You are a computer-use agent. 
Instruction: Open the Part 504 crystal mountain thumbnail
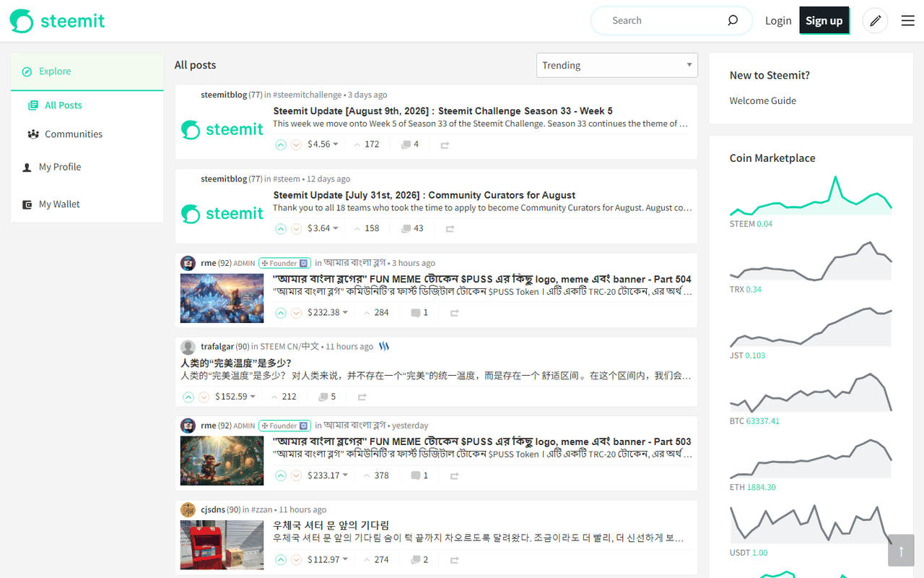[222, 298]
